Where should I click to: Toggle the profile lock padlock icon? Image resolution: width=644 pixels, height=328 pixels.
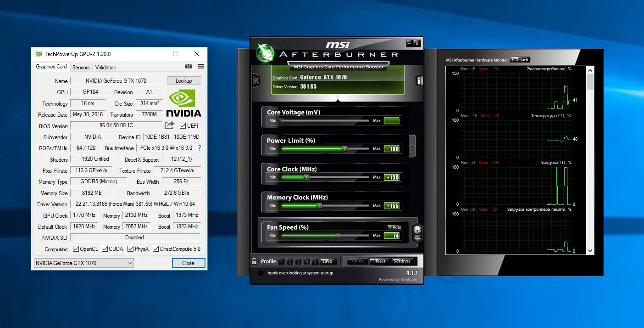254,261
